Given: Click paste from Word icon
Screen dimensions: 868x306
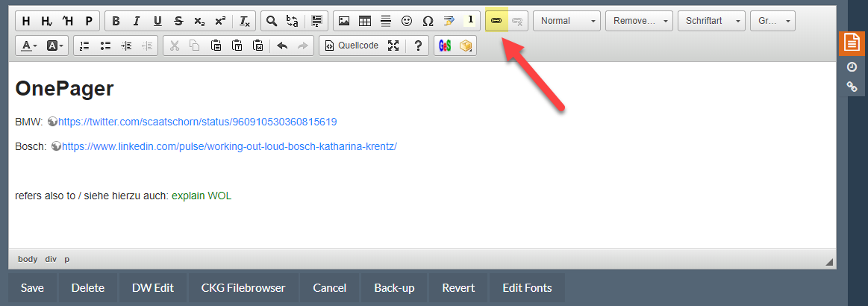Looking at the screenshot, I should 258,46.
